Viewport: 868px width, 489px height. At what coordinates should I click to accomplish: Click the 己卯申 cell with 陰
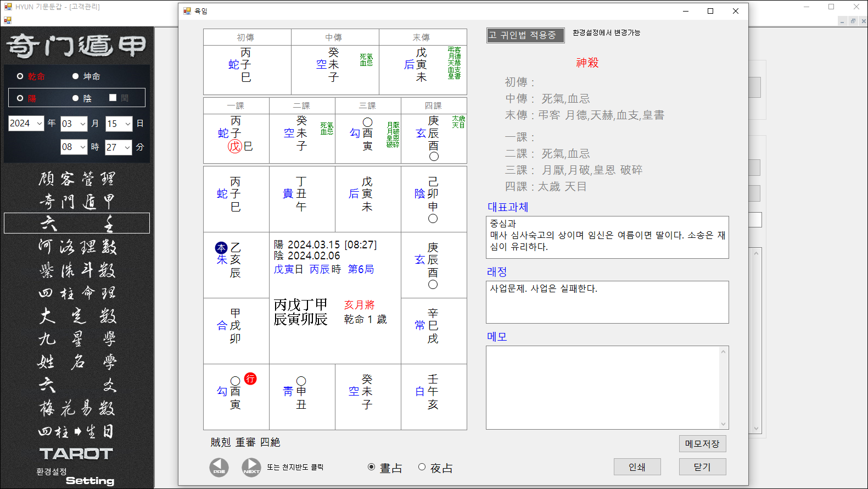[x=434, y=199]
